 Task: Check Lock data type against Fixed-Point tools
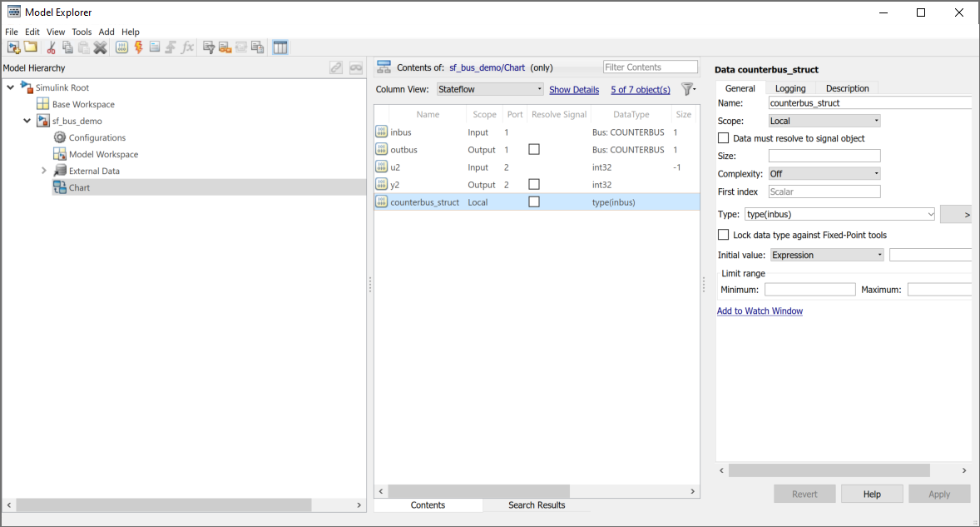(724, 236)
